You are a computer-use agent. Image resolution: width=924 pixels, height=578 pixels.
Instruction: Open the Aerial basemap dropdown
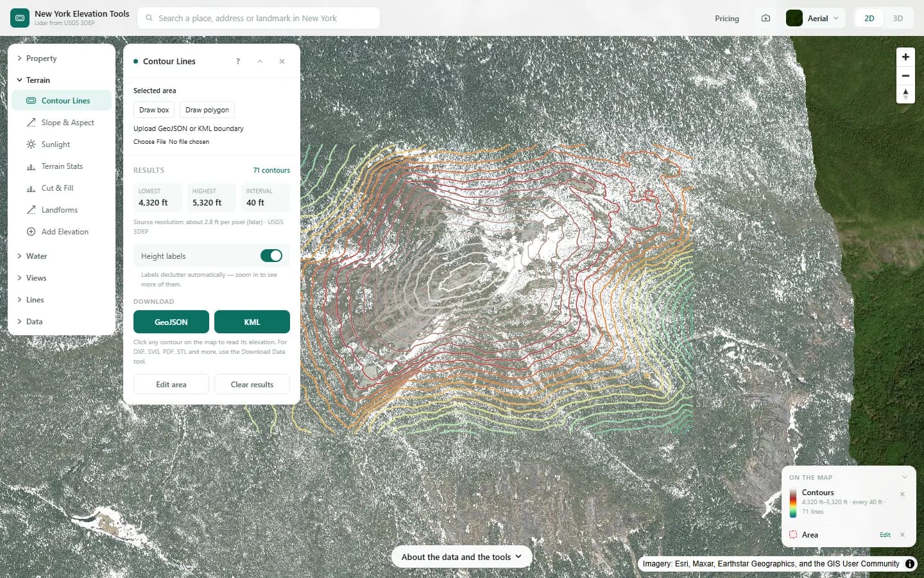tap(814, 18)
